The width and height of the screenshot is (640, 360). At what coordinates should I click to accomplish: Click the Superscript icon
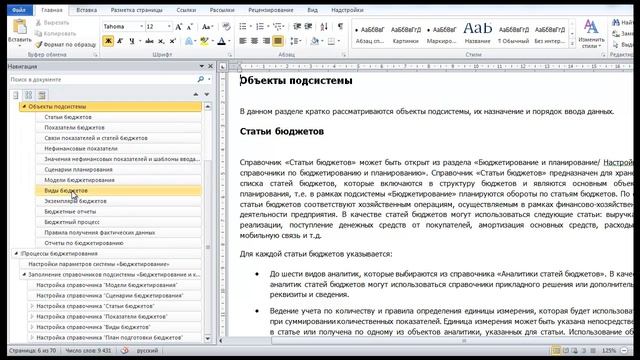coord(173,41)
